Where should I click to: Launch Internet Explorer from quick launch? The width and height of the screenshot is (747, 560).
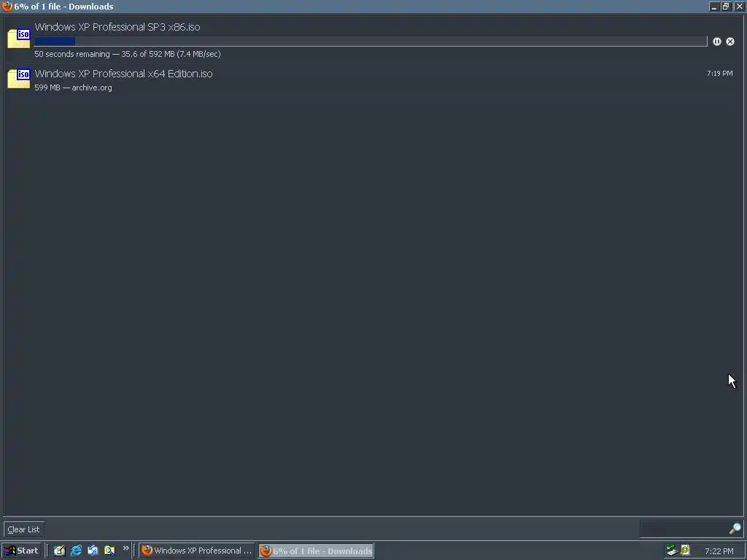(76, 551)
